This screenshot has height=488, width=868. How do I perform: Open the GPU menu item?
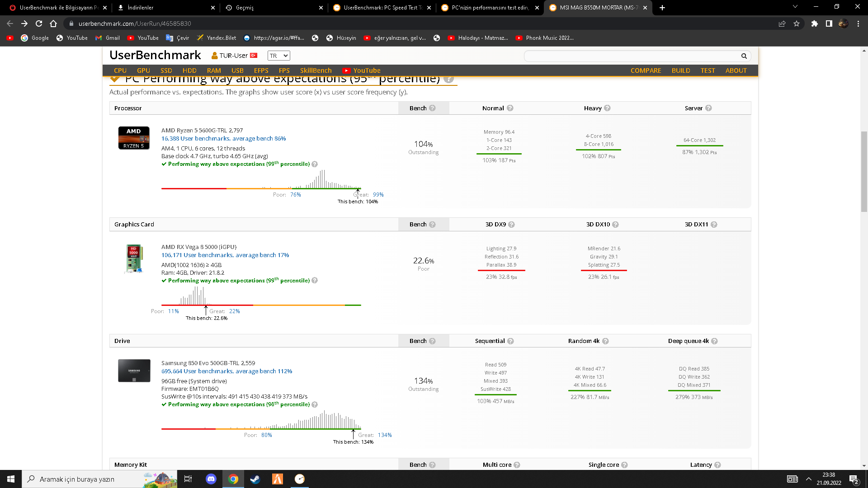coord(143,70)
